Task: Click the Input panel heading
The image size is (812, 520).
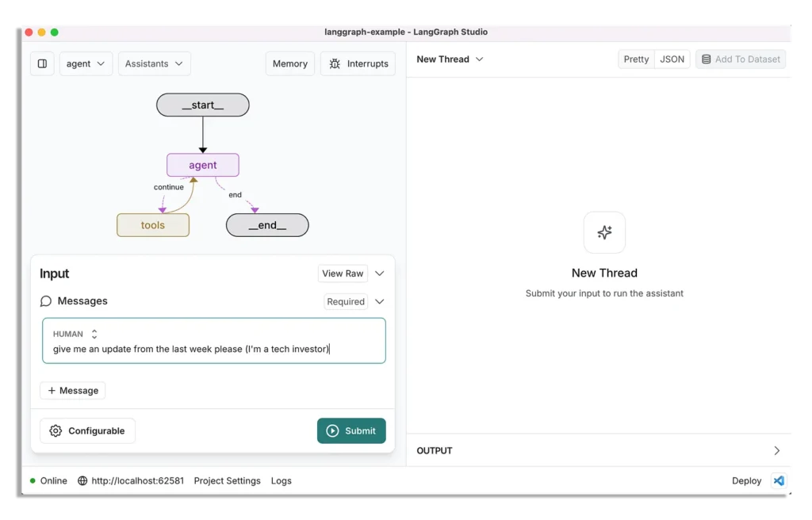Action: click(x=55, y=273)
